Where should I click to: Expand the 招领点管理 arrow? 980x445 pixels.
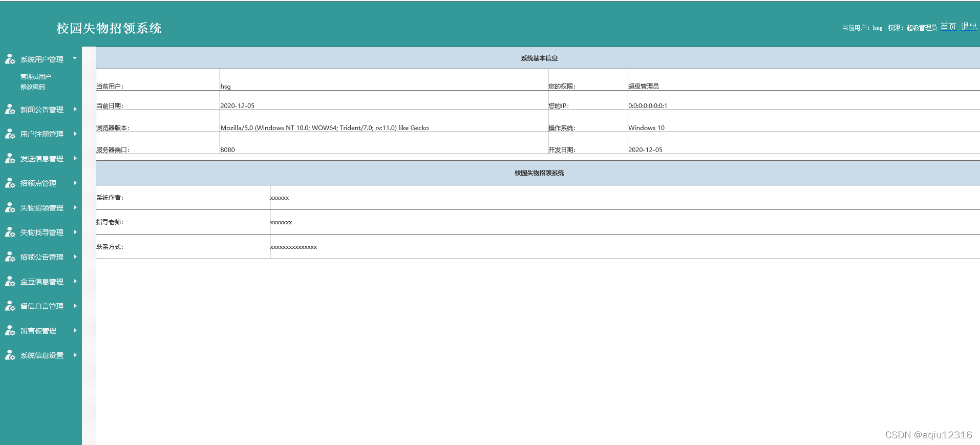pos(75,183)
